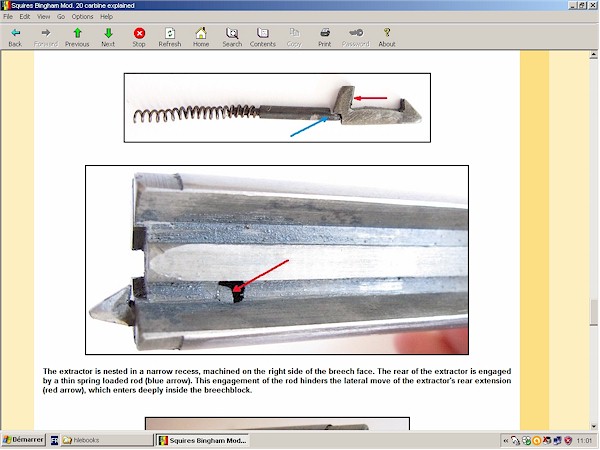Show the Contents panel
This screenshot has width=600, height=450.
(x=263, y=37)
